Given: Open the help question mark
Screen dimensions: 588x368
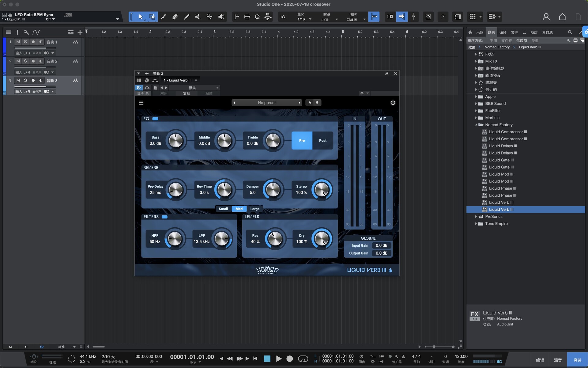Looking at the screenshot, I should coord(443,17).
